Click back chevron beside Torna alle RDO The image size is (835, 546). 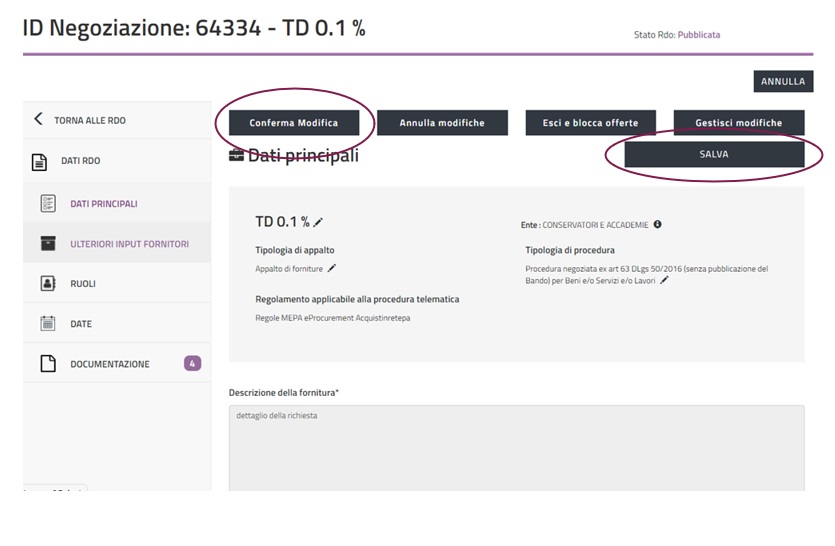click(38, 120)
